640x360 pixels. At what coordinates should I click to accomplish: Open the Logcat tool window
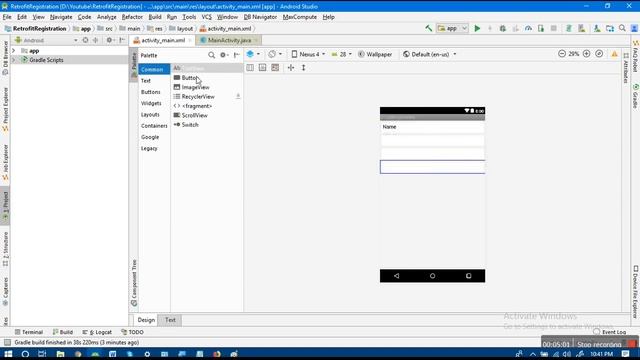pos(97,332)
